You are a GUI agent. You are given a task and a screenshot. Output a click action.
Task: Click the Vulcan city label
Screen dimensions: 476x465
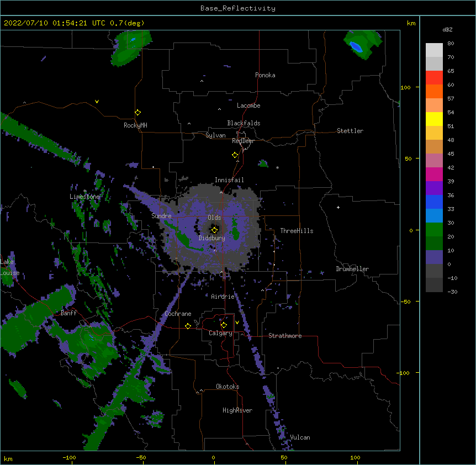point(300,437)
